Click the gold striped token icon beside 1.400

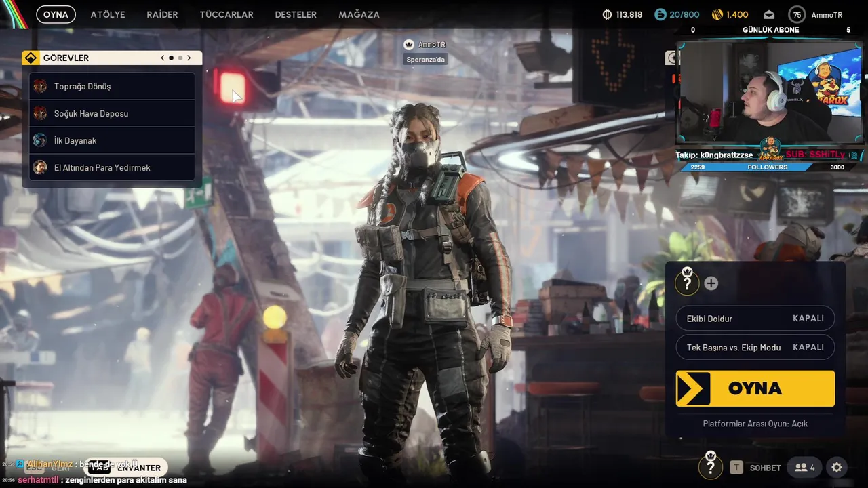[x=717, y=14]
